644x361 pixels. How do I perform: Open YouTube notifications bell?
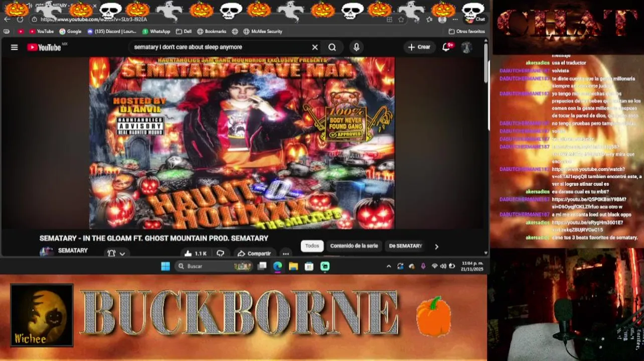click(x=446, y=47)
